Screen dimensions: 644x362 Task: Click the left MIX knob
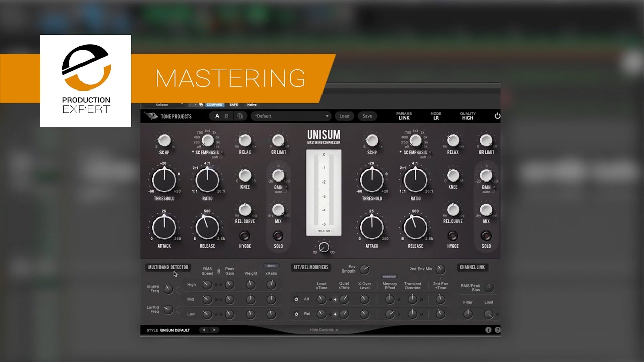point(278,209)
